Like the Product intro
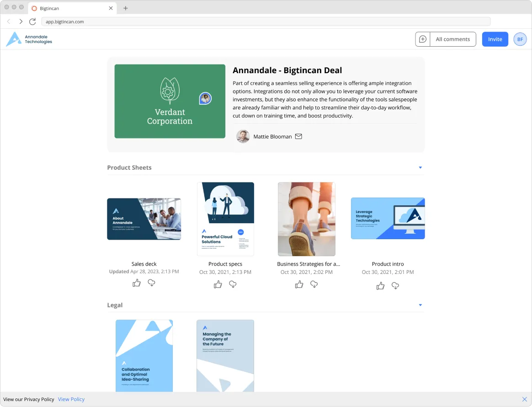Image resolution: width=532 pixels, height=407 pixels. (x=380, y=286)
